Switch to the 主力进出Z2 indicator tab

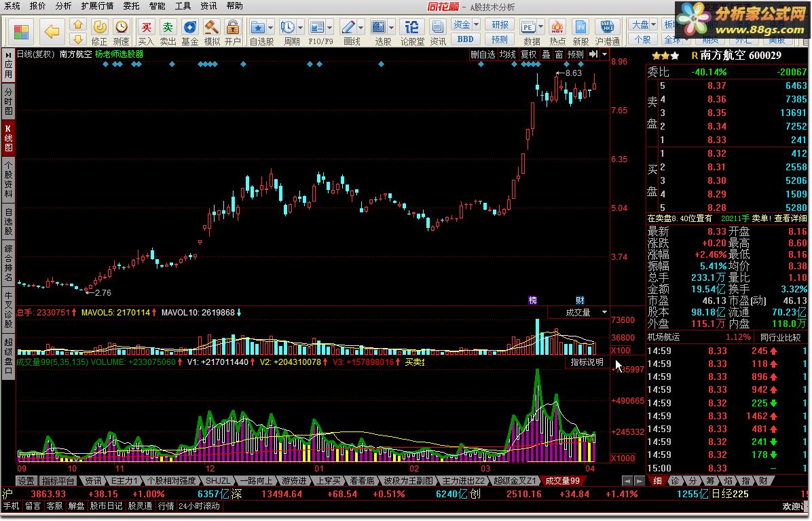coord(464,481)
